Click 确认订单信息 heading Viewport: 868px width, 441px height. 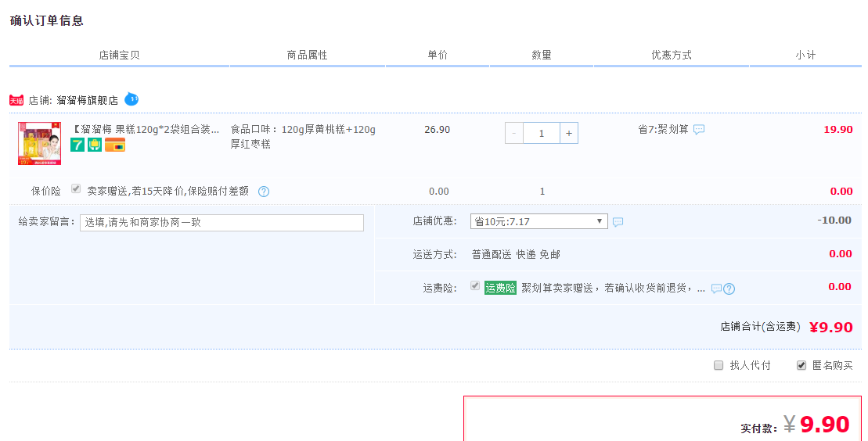tap(46, 20)
